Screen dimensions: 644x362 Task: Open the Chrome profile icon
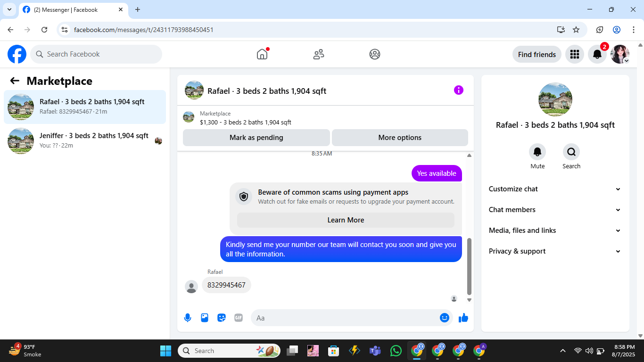(x=617, y=30)
